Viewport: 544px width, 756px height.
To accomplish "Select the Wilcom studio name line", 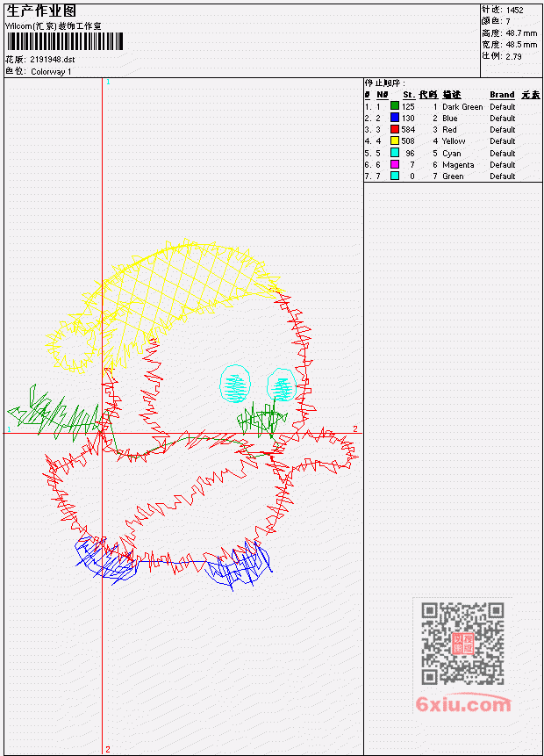I will [54, 26].
